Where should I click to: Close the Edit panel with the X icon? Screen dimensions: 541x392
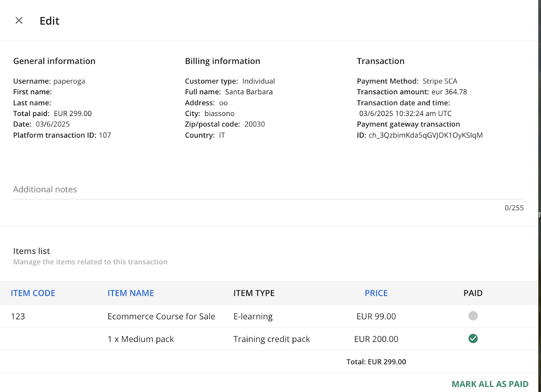[x=19, y=21]
